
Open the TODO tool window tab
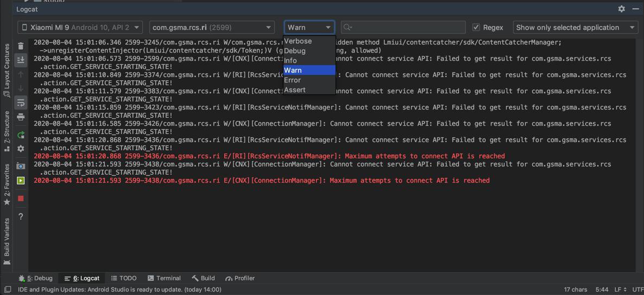tap(124, 278)
